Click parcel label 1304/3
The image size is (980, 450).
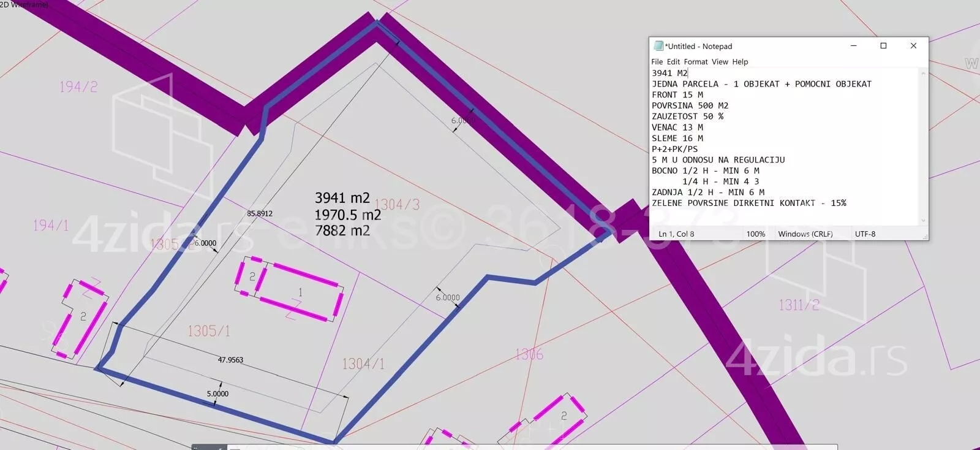397,205
